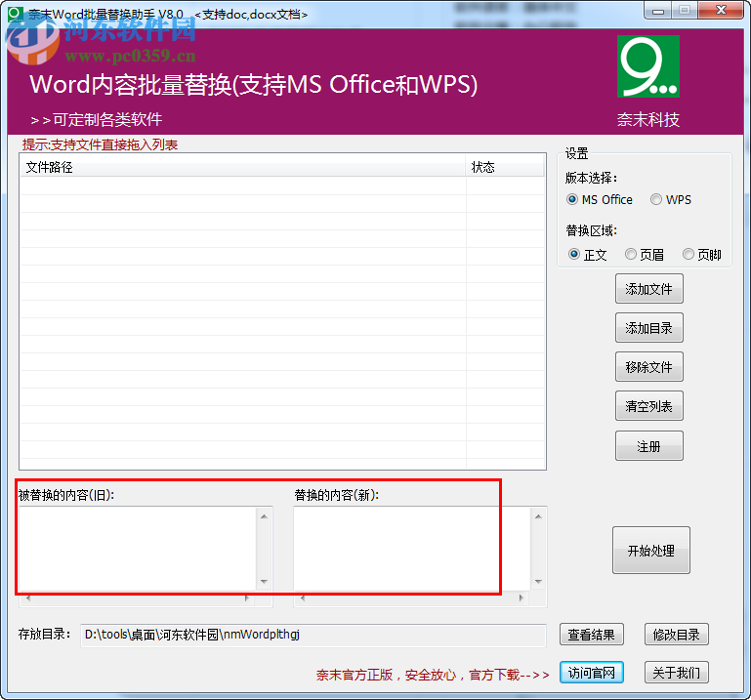Click the 状态 column header

tap(505, 167)
